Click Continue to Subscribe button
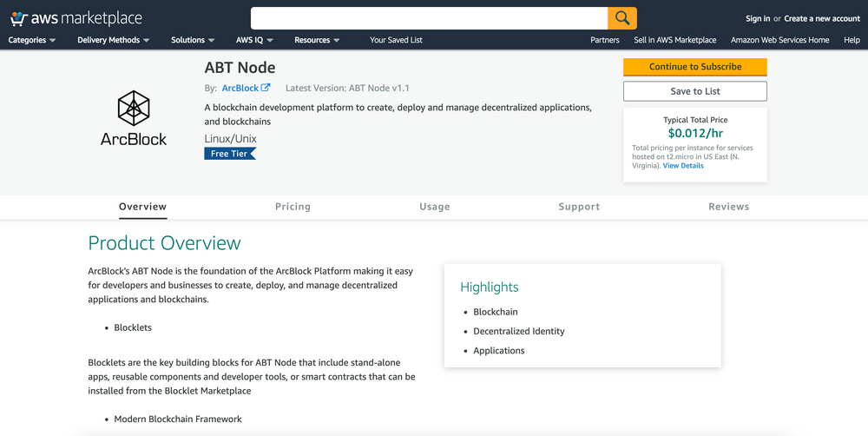The width and height of the screenshot is (868, 436). (695, 67)
